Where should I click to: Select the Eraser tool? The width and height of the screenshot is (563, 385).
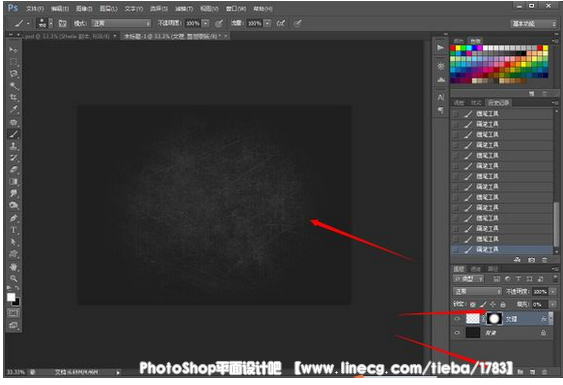[13, 170]
